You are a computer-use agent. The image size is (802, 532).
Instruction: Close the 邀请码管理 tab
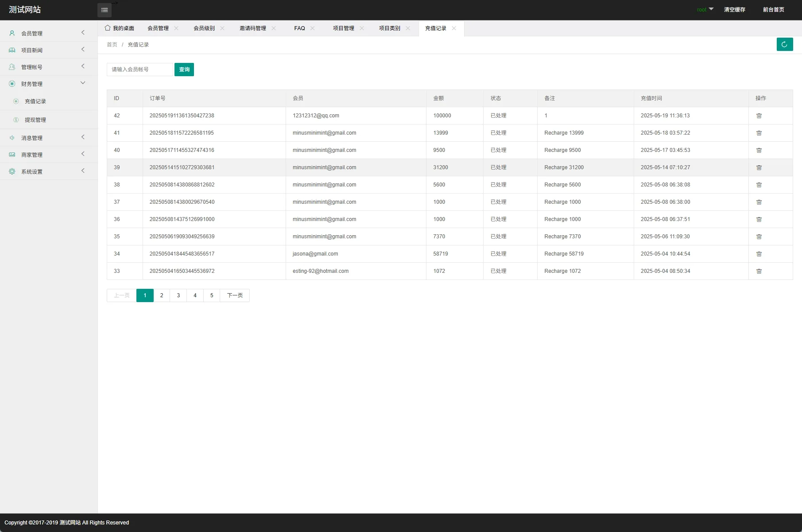274,28
